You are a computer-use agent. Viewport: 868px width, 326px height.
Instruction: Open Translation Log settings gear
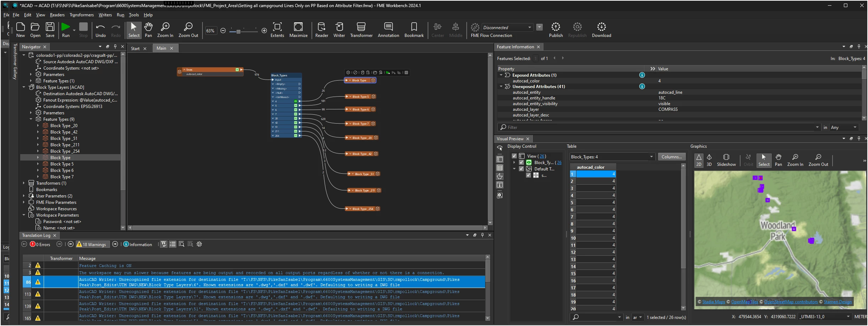tap(199, 244)
